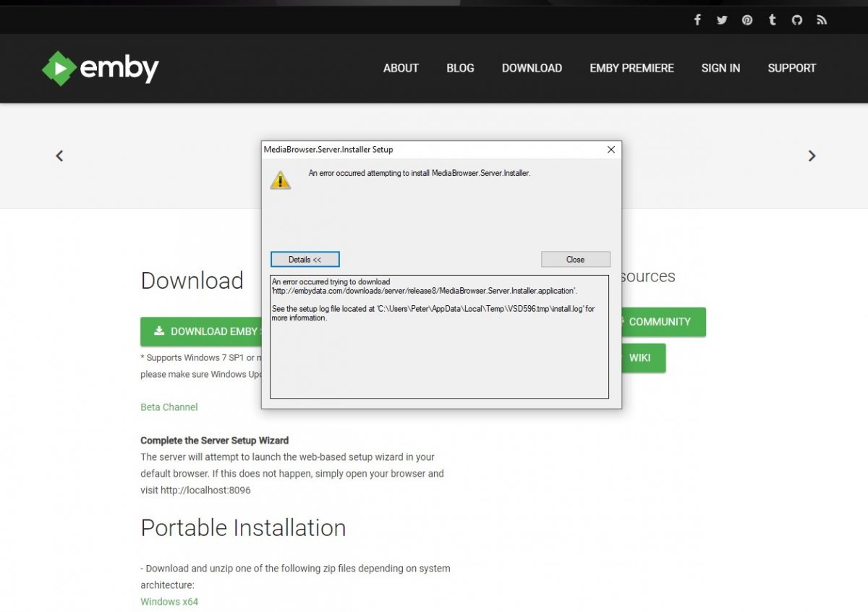The width and height of the screenshot is (868, 612).
Task: Collapse the error info with Details <<
Action: tap(305, 259)
